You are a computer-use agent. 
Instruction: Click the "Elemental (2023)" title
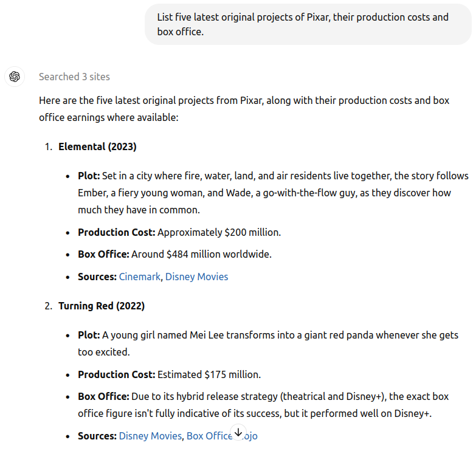(97, 146)
